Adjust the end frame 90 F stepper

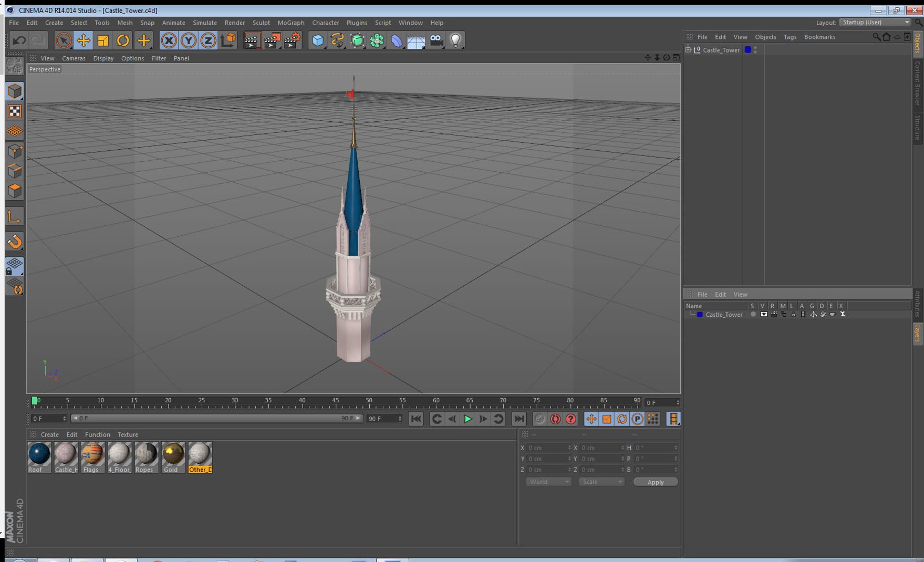[x=400, y=418]
